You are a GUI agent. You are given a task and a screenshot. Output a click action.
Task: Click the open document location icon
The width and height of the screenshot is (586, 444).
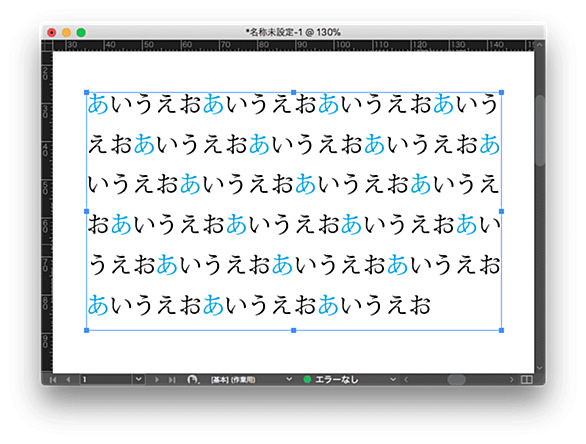193,380
